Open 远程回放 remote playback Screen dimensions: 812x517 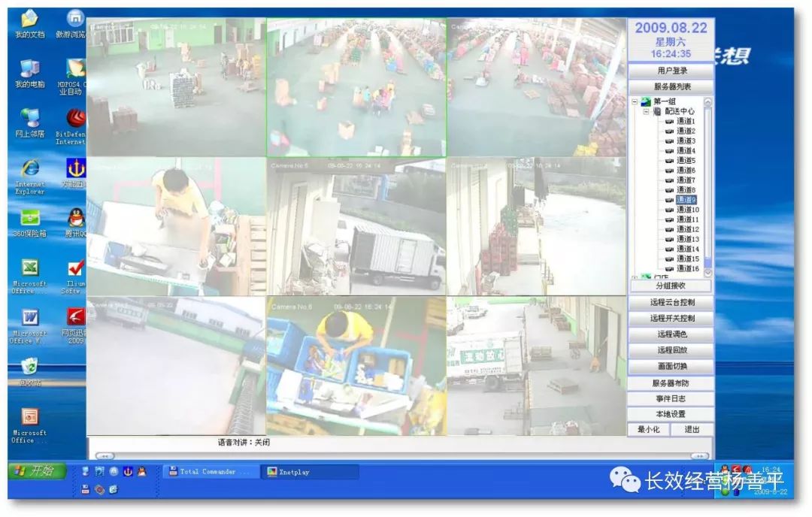click(671, 350)
